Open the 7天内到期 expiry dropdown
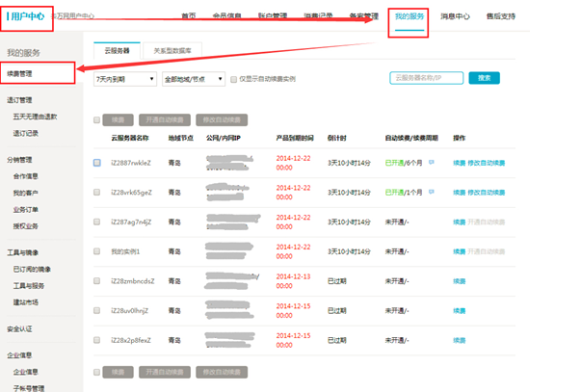 [x=124, y=78]
